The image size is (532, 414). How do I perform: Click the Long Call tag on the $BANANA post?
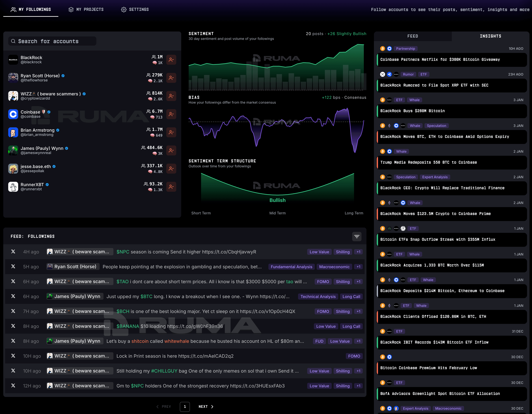[351, 326]
